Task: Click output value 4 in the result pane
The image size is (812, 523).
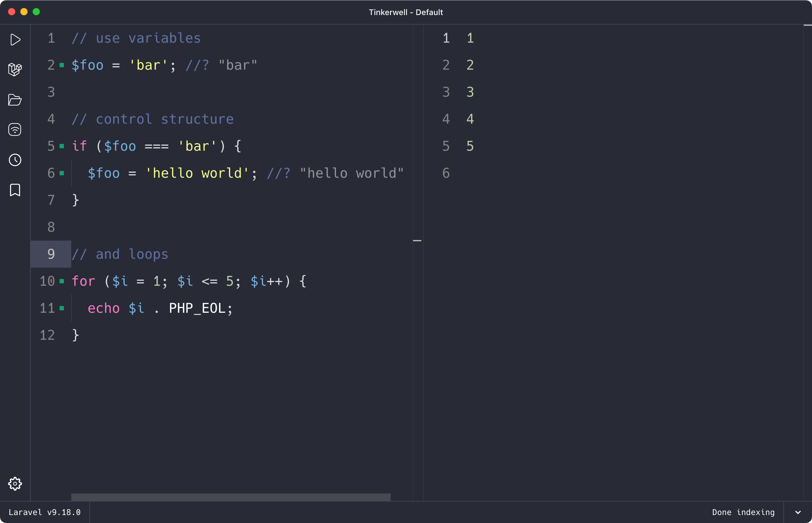Action: (470, 119)
